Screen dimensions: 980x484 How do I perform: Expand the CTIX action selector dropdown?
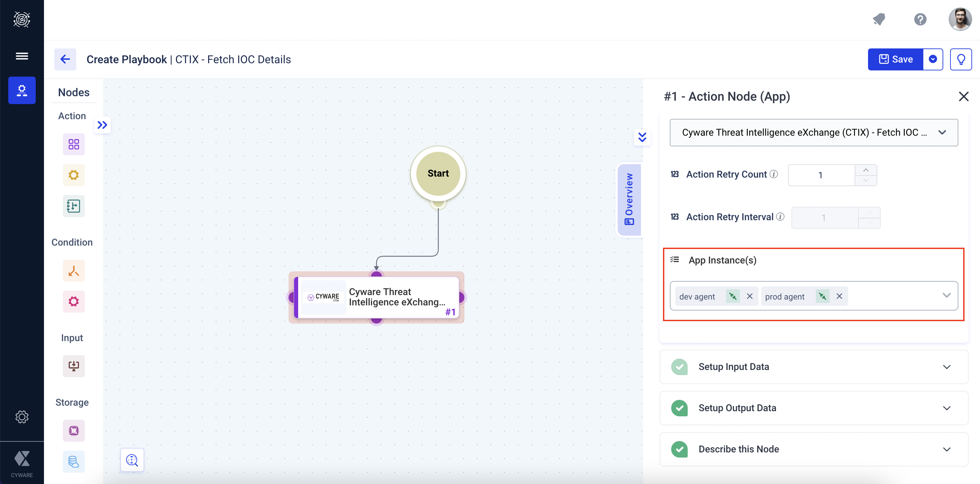pos(944,133)
